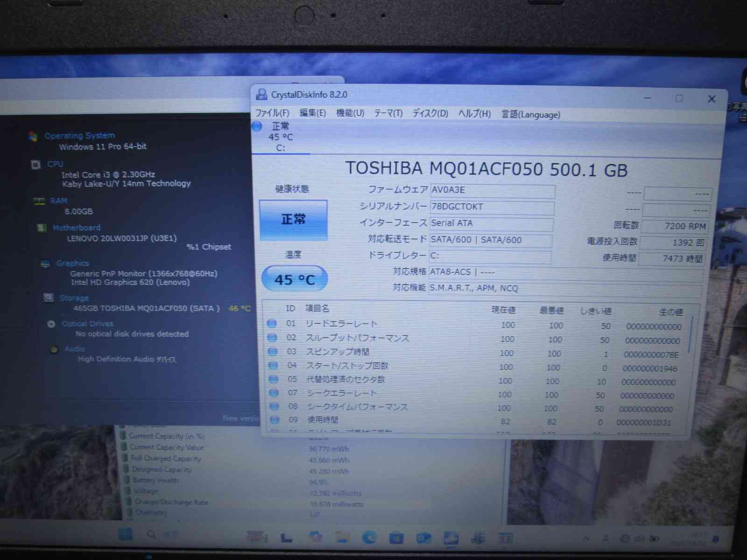Click the health status 正常 button
The image size is (747, 560).
(x=293, y=220)
